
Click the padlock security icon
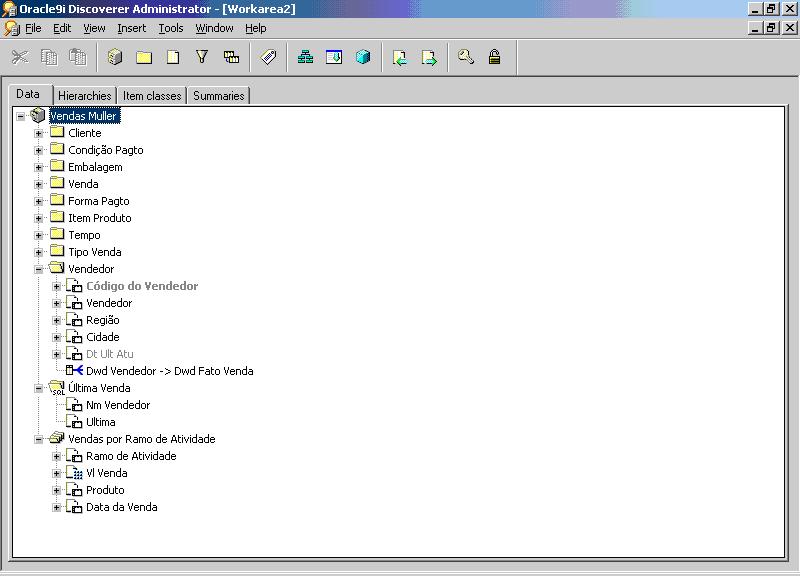point(494,57)
